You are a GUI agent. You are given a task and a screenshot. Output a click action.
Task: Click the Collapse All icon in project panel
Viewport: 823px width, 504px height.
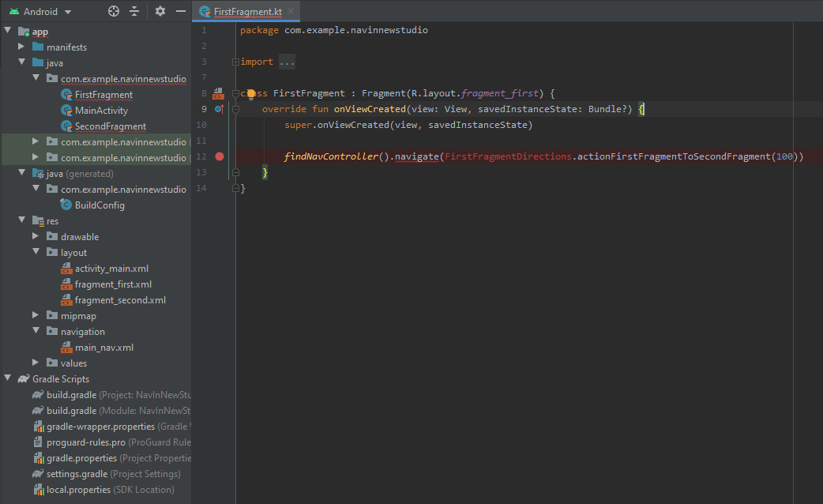[x=134, y=11]
